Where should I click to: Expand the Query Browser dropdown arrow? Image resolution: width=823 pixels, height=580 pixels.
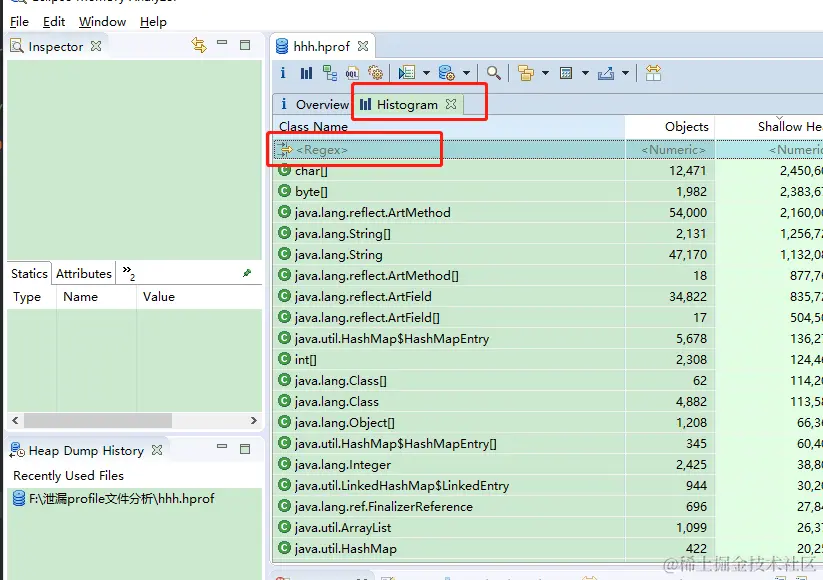(x=466, y=73)
